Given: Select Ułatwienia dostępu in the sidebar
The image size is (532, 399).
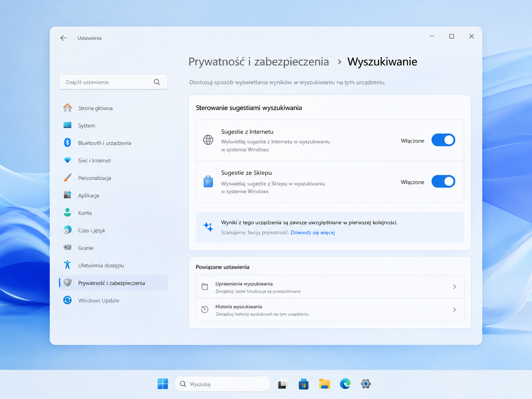Looking at the screenshot, I should point(113,265).
